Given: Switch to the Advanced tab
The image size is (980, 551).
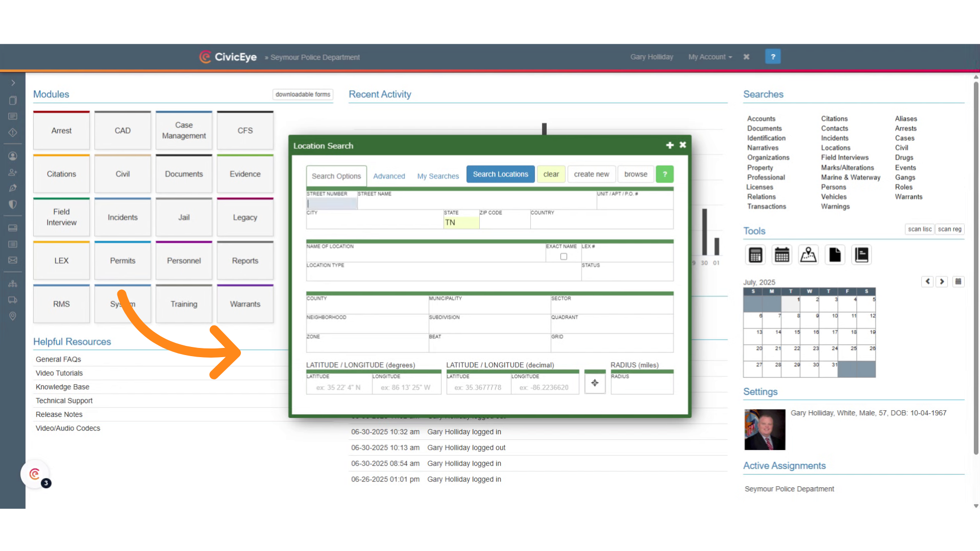Looking at the screenshot, I should (x=389, y=176).
